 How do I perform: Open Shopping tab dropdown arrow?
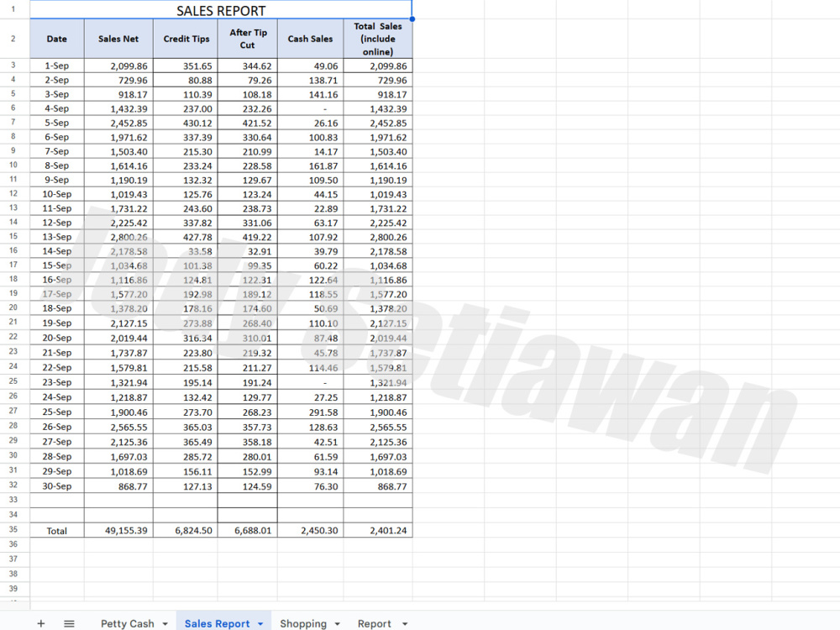338,623
